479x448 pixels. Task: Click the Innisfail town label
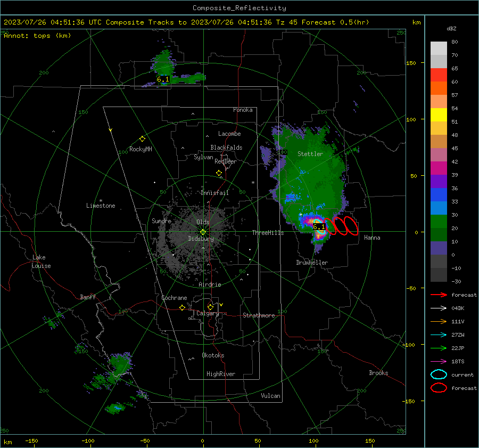coord(214,193)
